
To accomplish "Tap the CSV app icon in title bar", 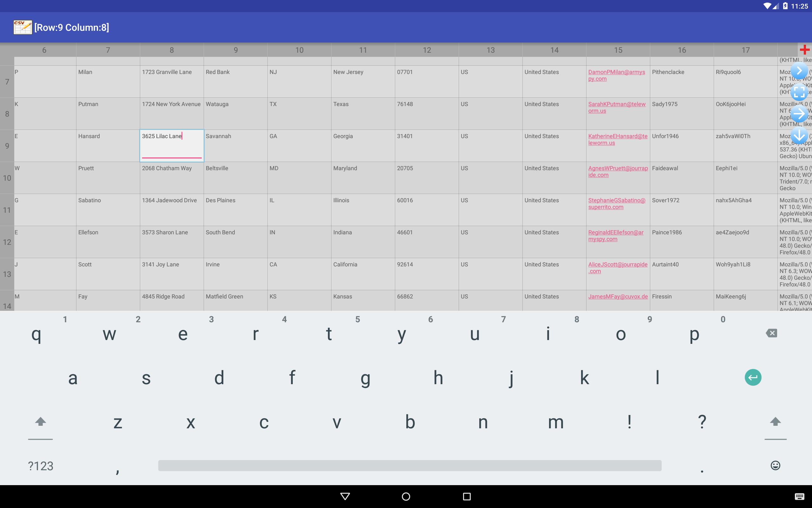I will (23, 27).
